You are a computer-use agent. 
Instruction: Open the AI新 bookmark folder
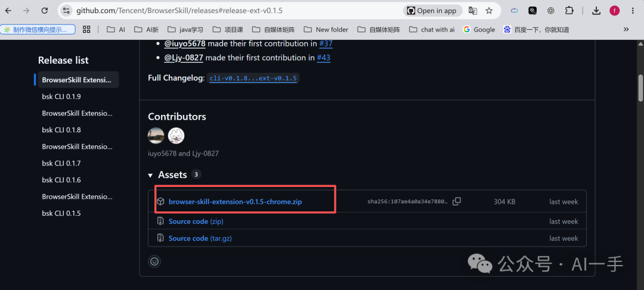(147, 30)
